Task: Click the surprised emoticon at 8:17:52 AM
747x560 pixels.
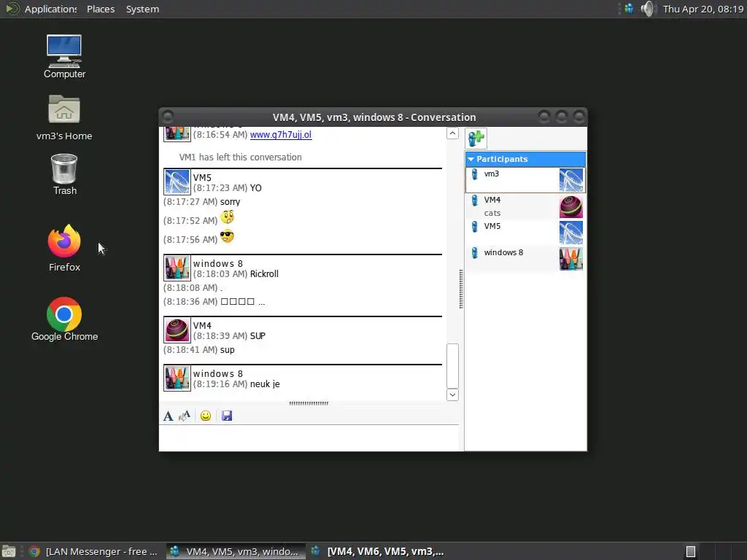Action: click(228, 217)
